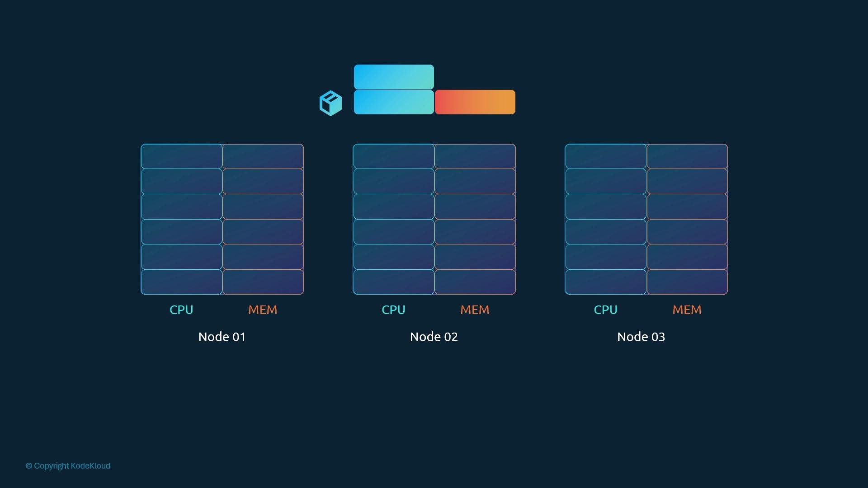Click Node 03 label
The height and width of the screenshot is (488, 868).
[641, 337]
